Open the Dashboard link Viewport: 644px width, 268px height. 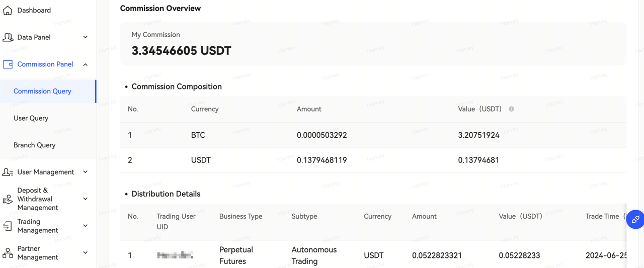[34, 10]
